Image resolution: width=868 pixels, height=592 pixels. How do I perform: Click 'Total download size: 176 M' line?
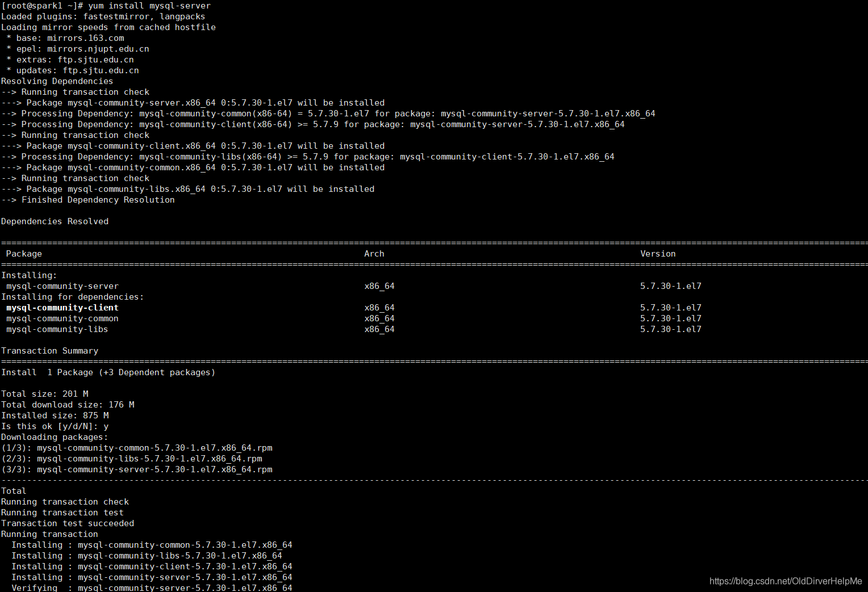[68, 405]
